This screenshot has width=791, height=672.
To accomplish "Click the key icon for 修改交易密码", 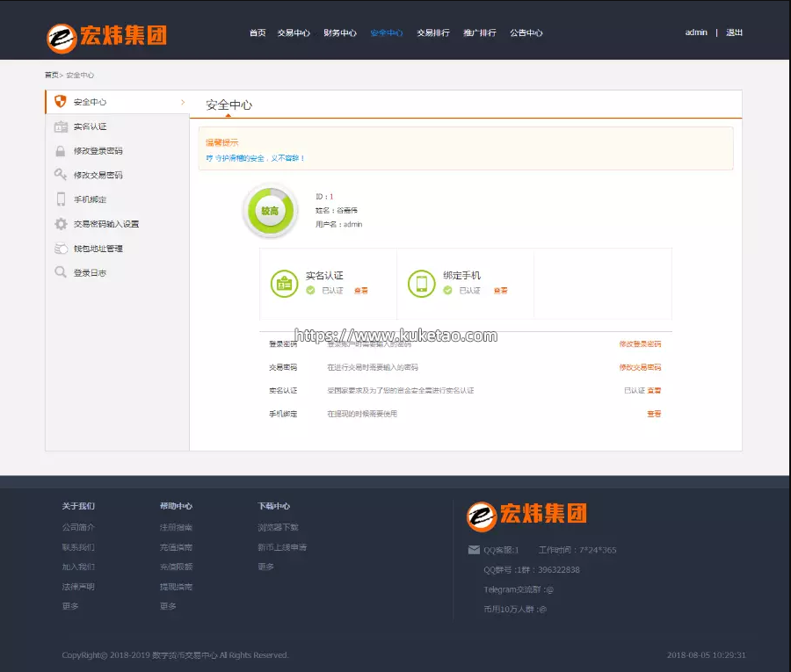I will [61, 175].
